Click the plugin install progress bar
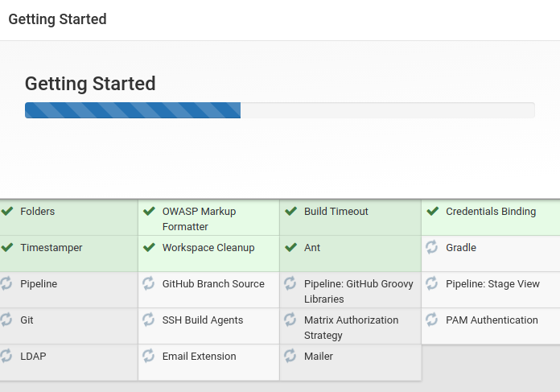 [x=280, y=110]
